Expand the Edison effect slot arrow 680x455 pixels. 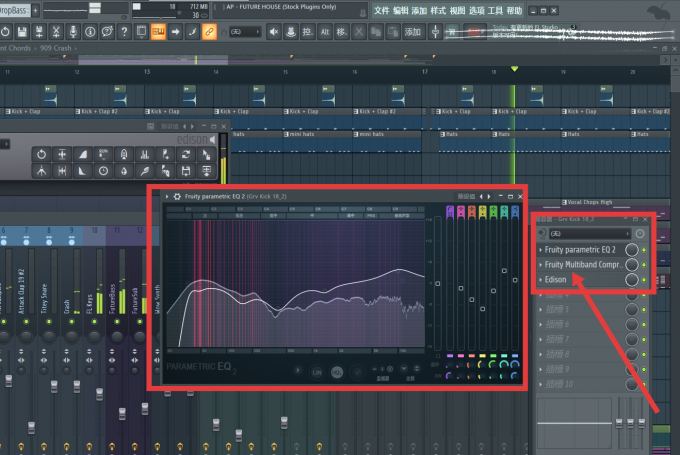[540, 280]
